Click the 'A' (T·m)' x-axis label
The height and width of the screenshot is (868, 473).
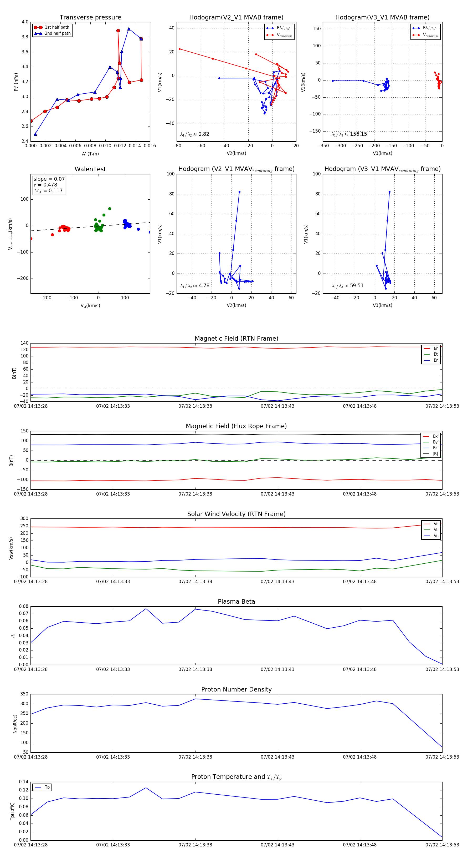pyautogui.click(x=90, y=154)
